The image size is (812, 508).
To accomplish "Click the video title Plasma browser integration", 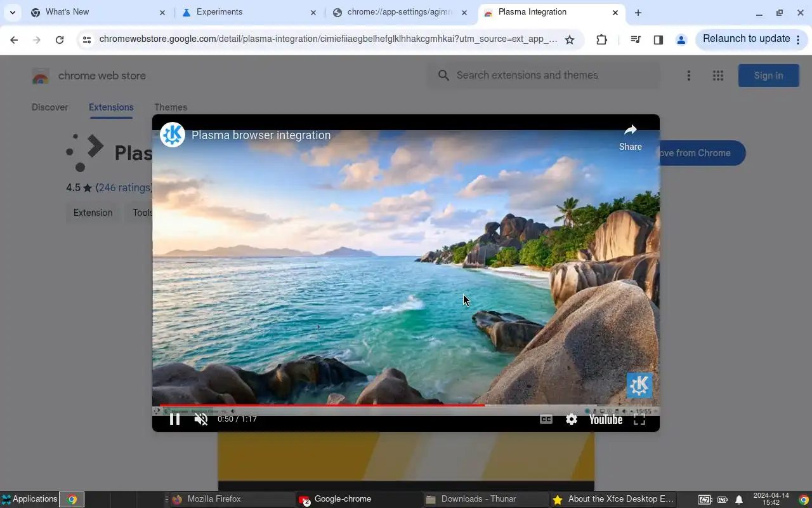I will point(261,135).
